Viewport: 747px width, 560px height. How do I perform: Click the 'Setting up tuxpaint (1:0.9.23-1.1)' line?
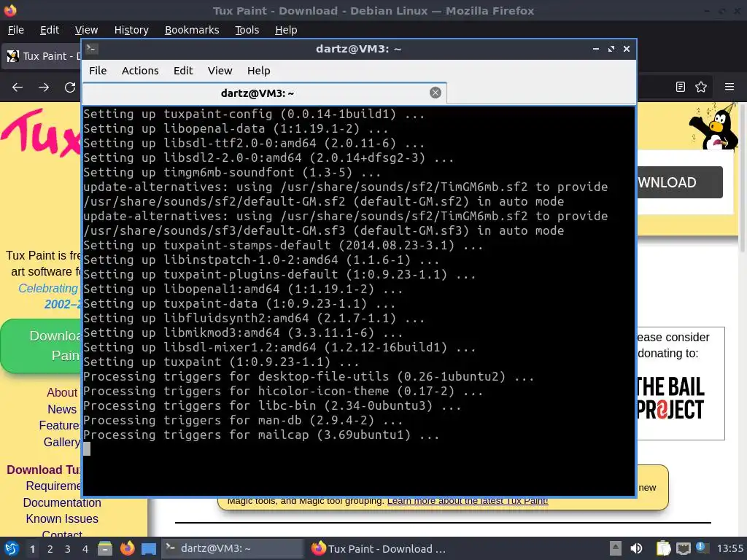(221, 362)
